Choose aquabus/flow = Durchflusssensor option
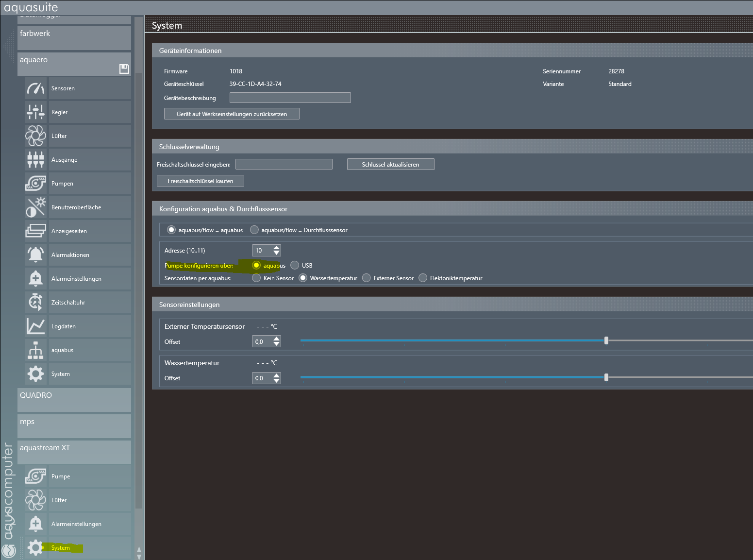Image resolution: width=753 pixels, height=560 pixels. click(254, 230)
